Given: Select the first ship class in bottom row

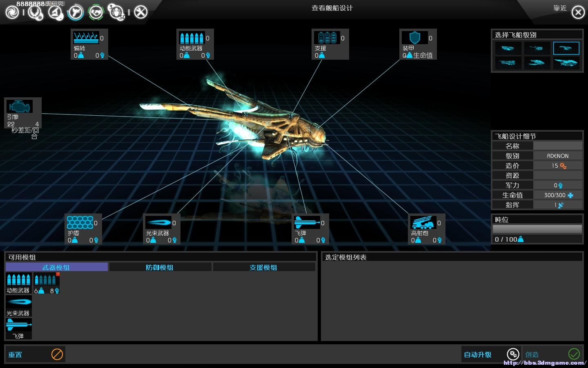Looking at the screenshot, I should [x=508, y=63].
